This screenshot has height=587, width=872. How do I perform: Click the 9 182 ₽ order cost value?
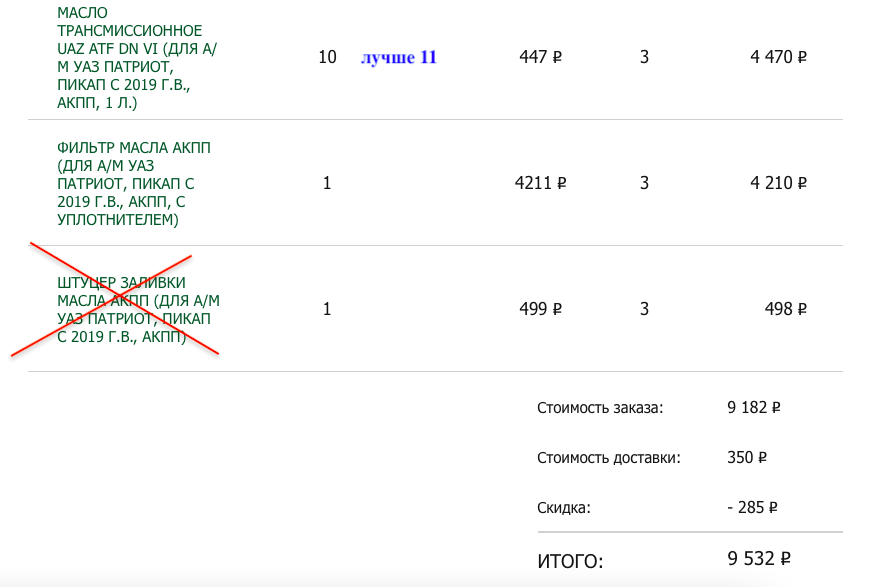click(x=754, y=408)
